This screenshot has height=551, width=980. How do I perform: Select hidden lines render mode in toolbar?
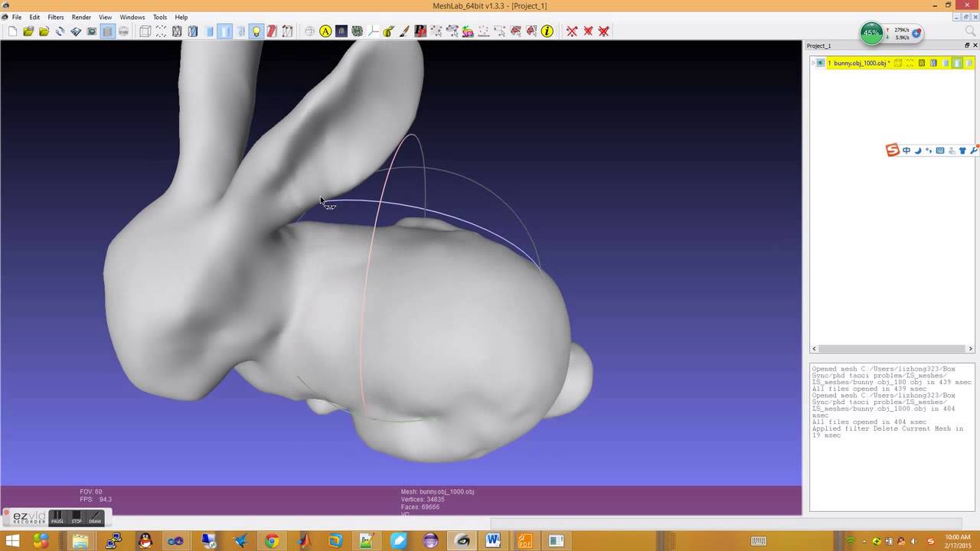(x=193, y=31)
